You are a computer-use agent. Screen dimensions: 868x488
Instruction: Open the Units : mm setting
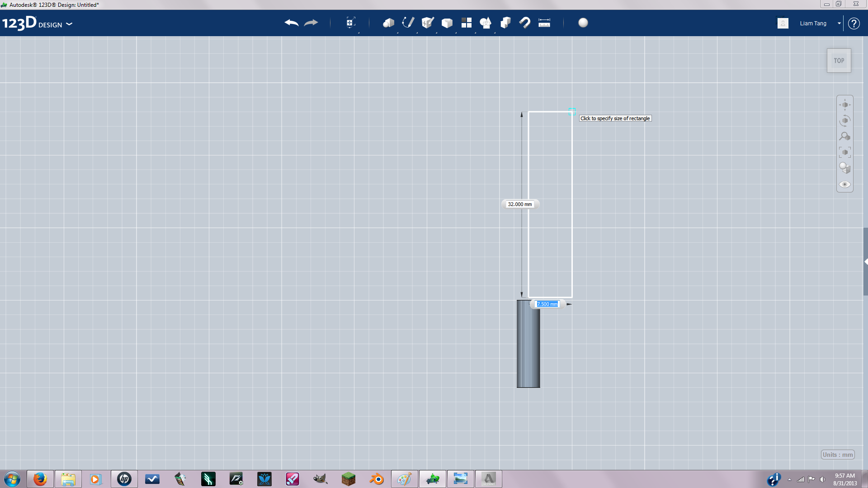[x=838, y=455]
